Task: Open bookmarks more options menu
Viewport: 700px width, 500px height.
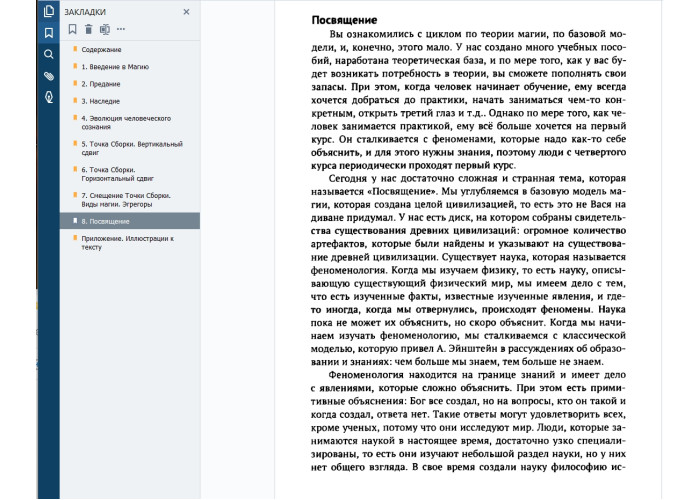Action: click(121, 29)
